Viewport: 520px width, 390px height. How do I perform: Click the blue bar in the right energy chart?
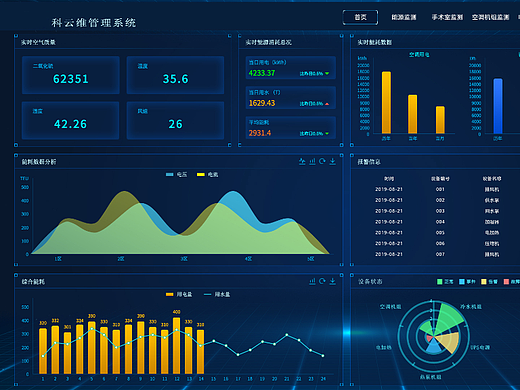(498, 106)
